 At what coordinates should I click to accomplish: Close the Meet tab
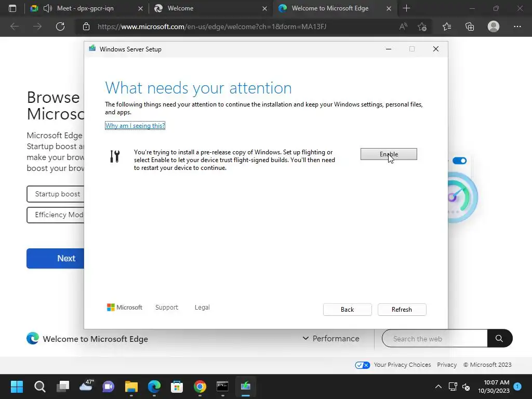pos(140,8)
